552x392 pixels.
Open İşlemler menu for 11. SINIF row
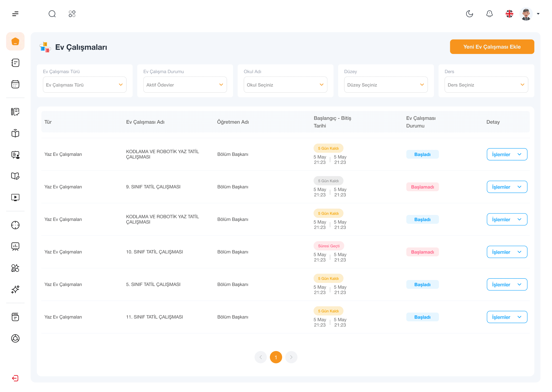point(507,317)
